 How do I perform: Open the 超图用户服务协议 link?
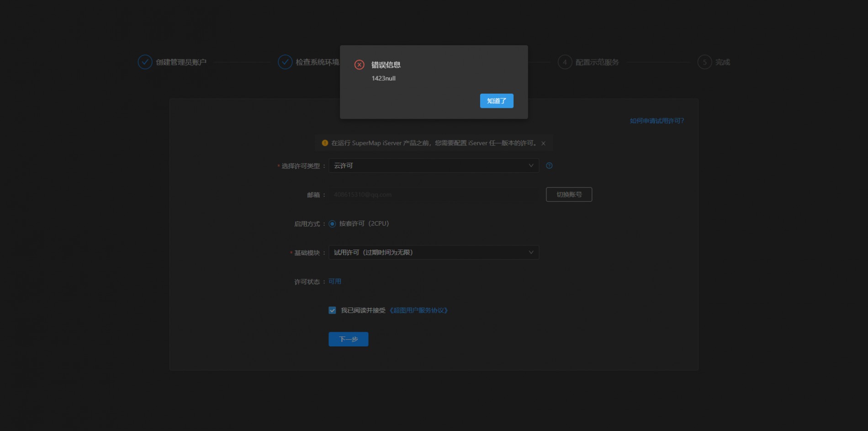418,310
